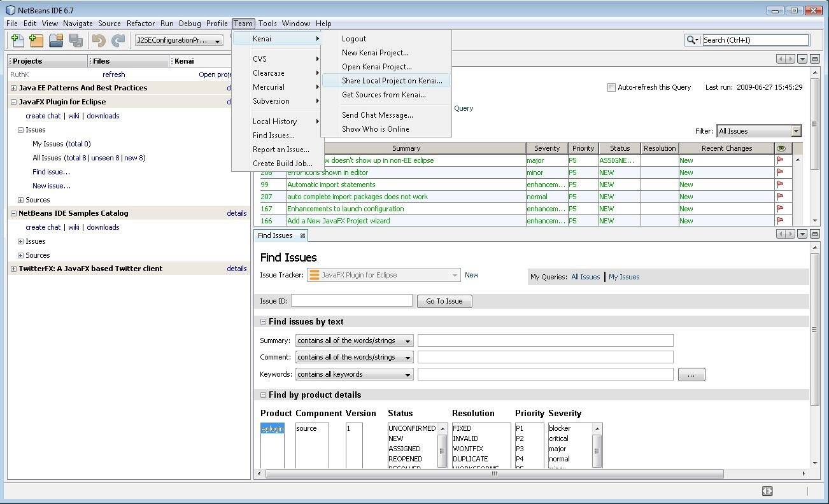This screenshot has width=829, height=504.
Task: Click the Summary text input field
Action: [545, 340]
